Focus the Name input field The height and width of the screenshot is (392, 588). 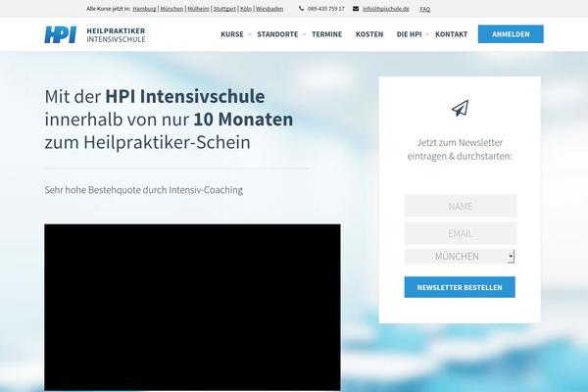(x=461, y=207)
